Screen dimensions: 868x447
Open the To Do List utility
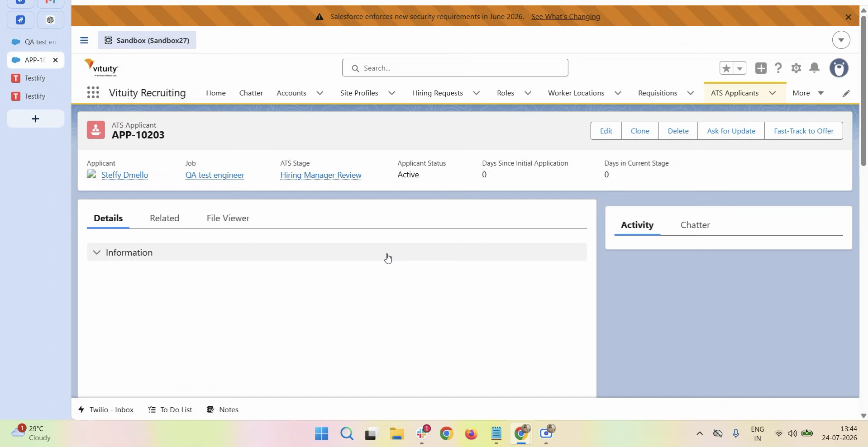coord(170,409)
